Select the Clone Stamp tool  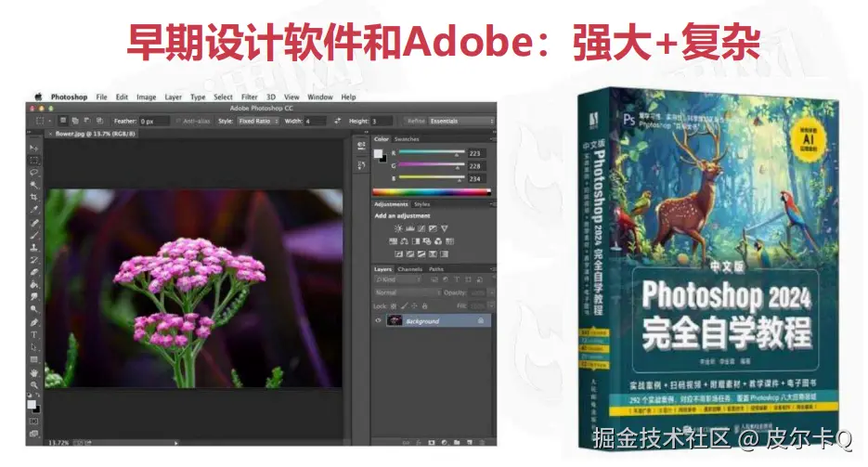coord(33,247)
